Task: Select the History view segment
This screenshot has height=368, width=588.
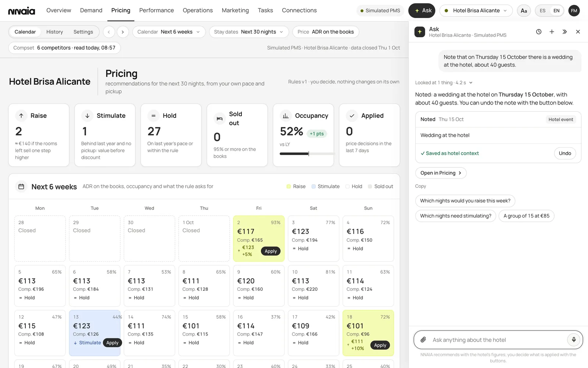Action: point(55,32)
